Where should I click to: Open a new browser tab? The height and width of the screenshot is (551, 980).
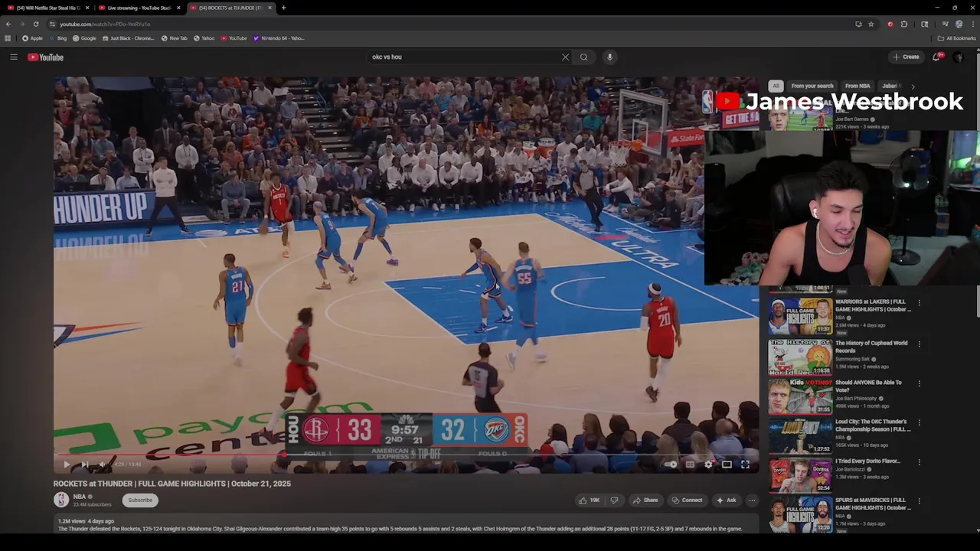tap(283, 8)
